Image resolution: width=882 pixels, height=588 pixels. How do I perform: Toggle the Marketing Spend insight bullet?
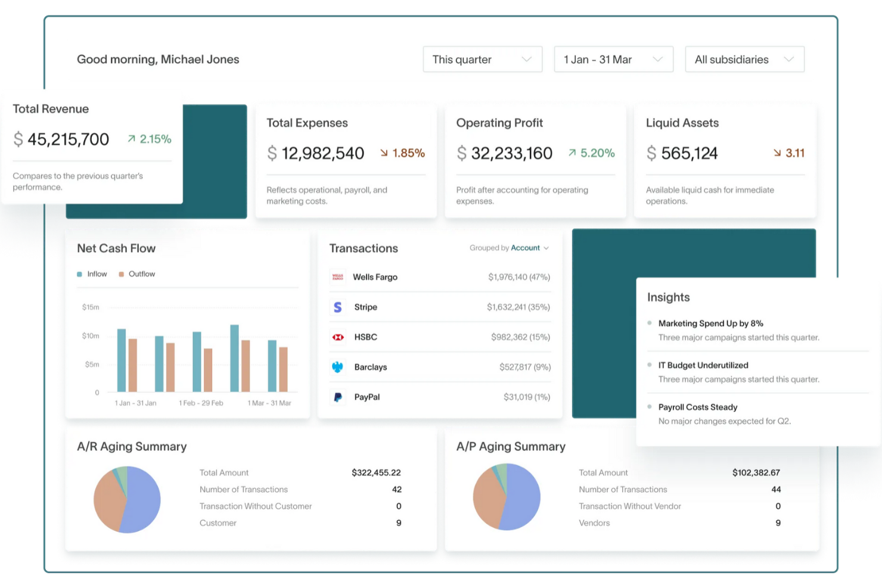tap(650, 323)
